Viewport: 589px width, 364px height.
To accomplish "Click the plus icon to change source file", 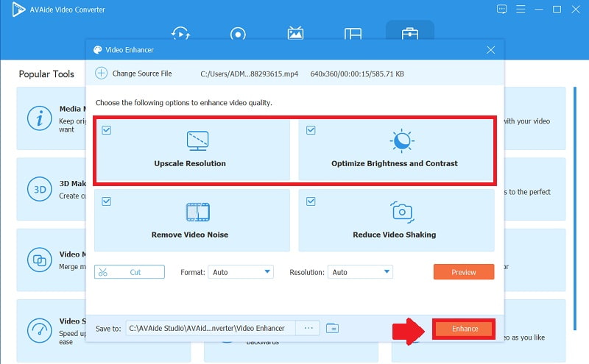I will (101, 74).
